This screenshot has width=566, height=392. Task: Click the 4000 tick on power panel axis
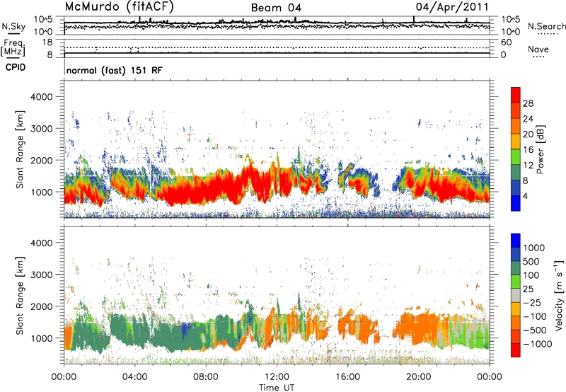[42, 97]
